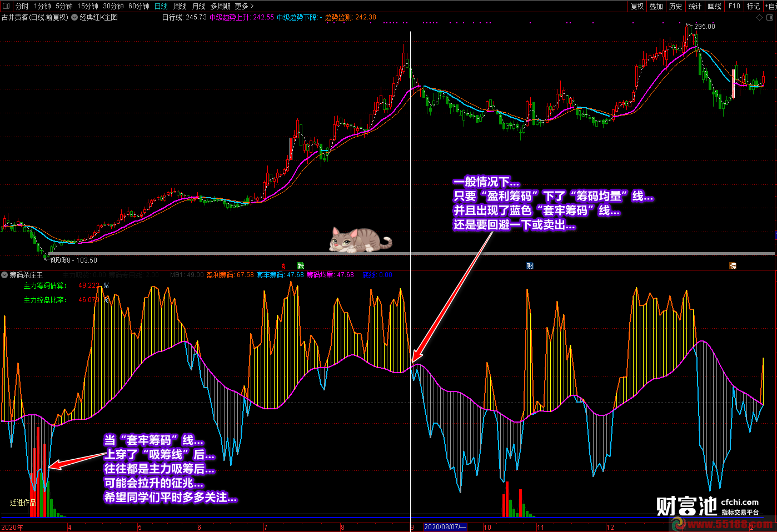Add stock to watchlist with +自选
Screen dimensions: 777x532
coord(770,6)
